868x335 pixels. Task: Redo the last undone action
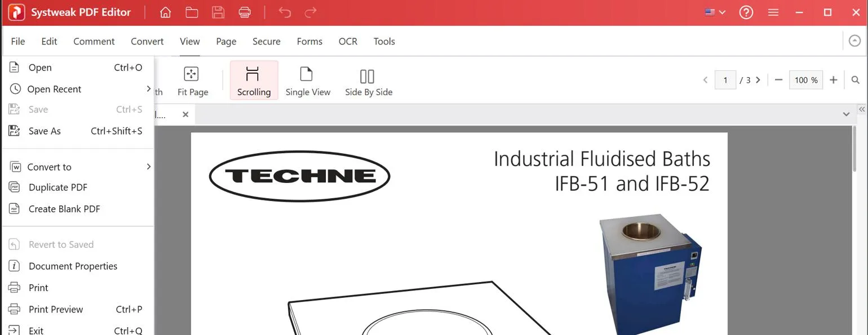pos(311,12)
